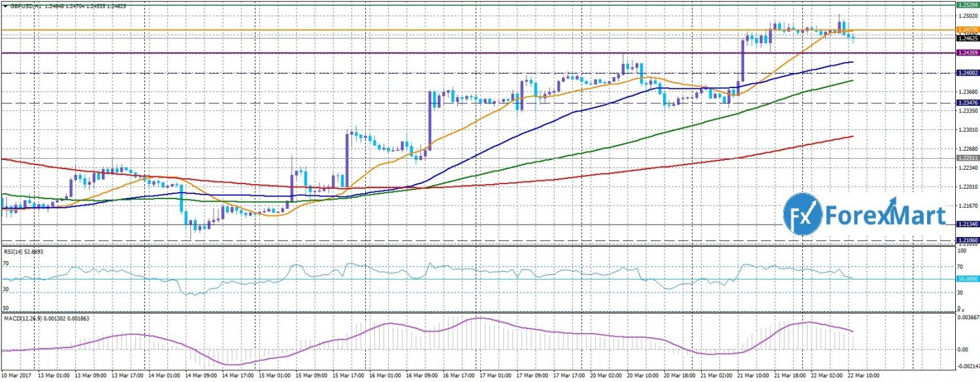Click the ForexMart FX logo icon
The height and width of the screenshot is (382, 980).
click(x=803, y=214)
